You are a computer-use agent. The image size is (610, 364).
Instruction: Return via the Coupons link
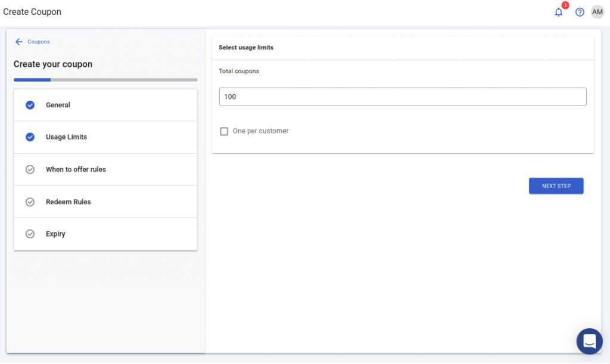tap(39, 42)
